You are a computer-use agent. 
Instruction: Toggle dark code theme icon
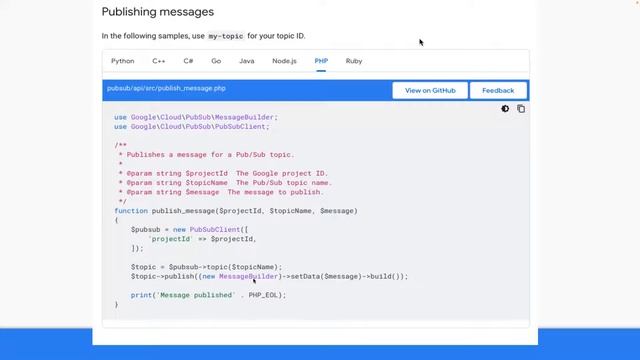tap(505, 109)
